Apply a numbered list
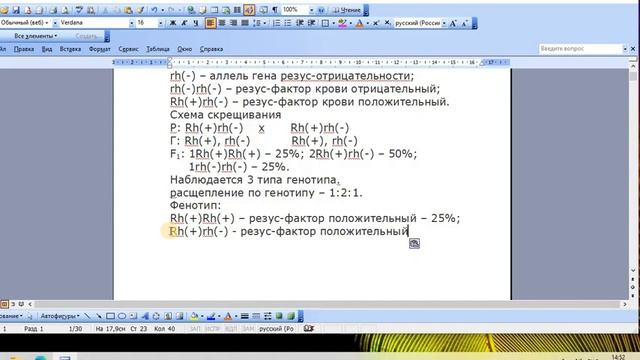Image resolution: width=640 pixels, height=360 pixels. [276, 23]
